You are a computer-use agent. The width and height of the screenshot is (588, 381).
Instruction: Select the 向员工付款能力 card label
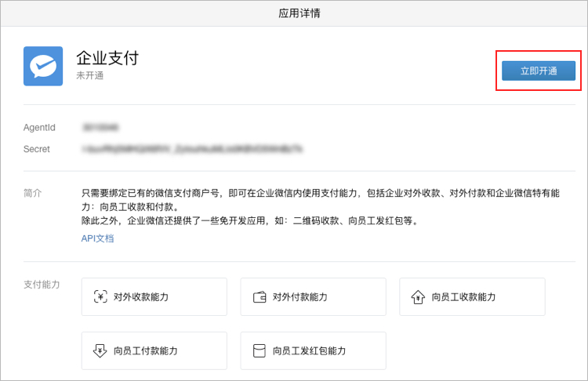pyautogui.click(x=146, y=351)
